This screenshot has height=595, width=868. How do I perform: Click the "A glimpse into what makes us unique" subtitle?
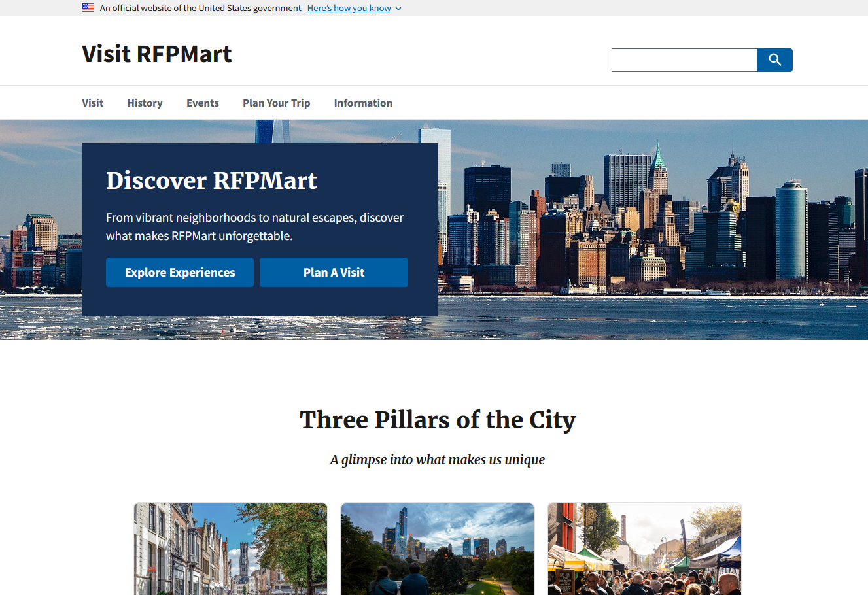437,460
